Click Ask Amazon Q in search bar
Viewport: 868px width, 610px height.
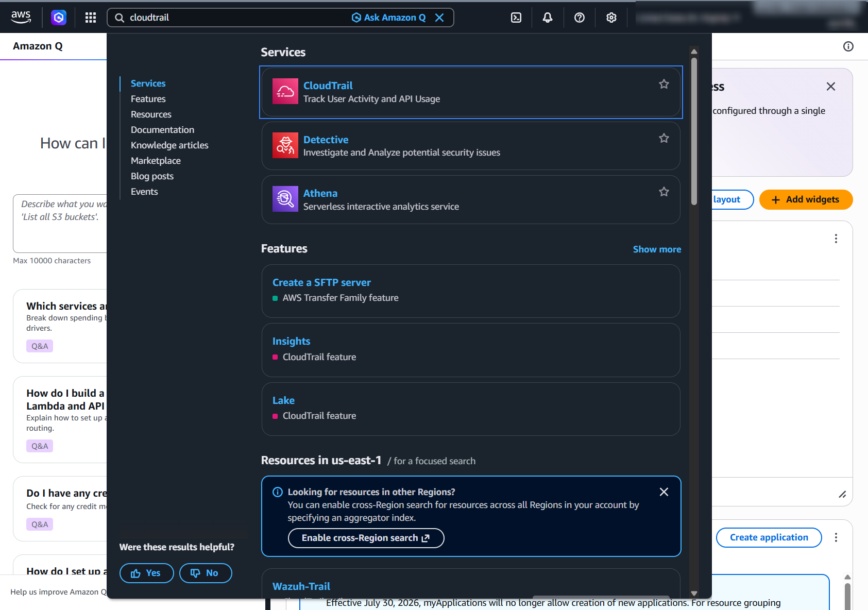[389, 18]
